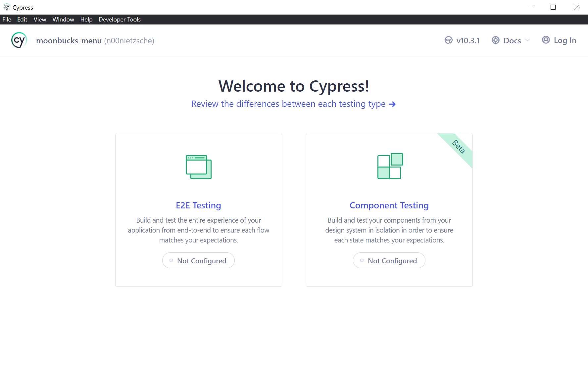The width and height of the screenshot is (588, 392).
Task: Open the View menu
Action: pyautogui.click(x=40, y=20)
